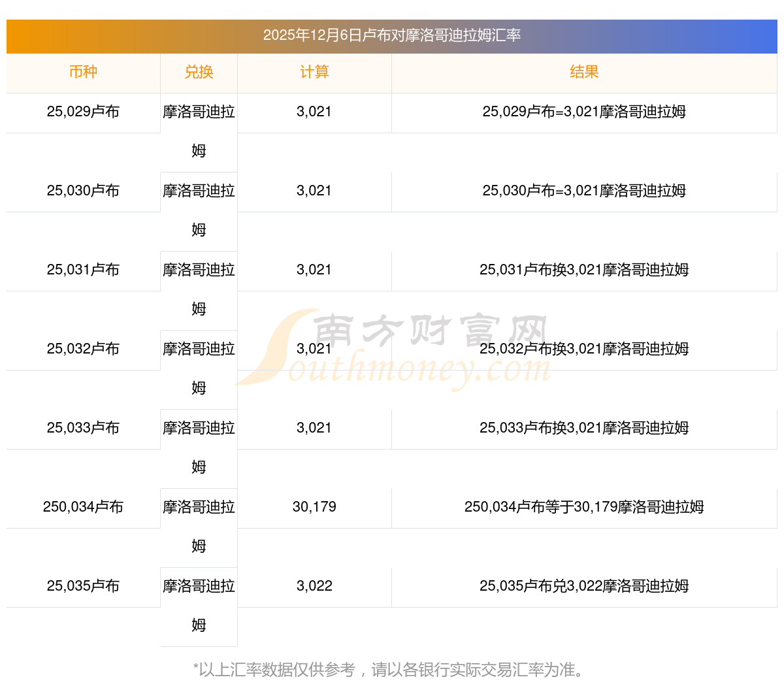Select the 250,034卢布 currency cell

point(83,507)
